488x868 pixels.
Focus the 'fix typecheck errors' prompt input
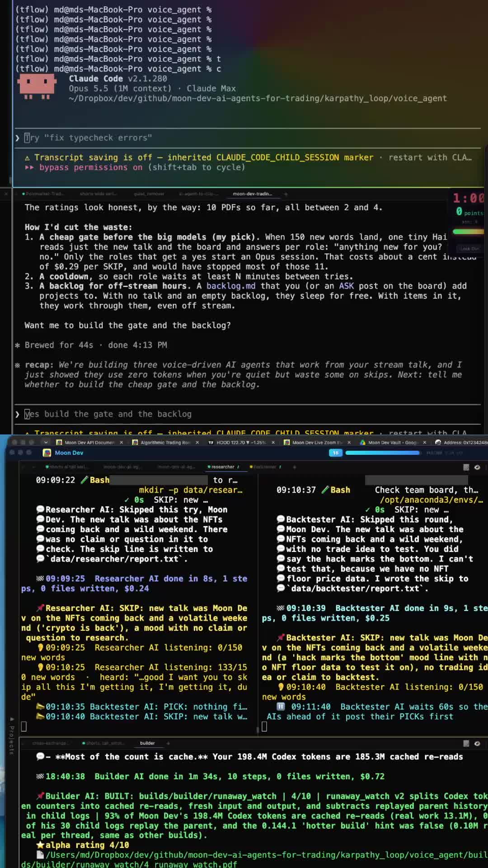point(249,137)
